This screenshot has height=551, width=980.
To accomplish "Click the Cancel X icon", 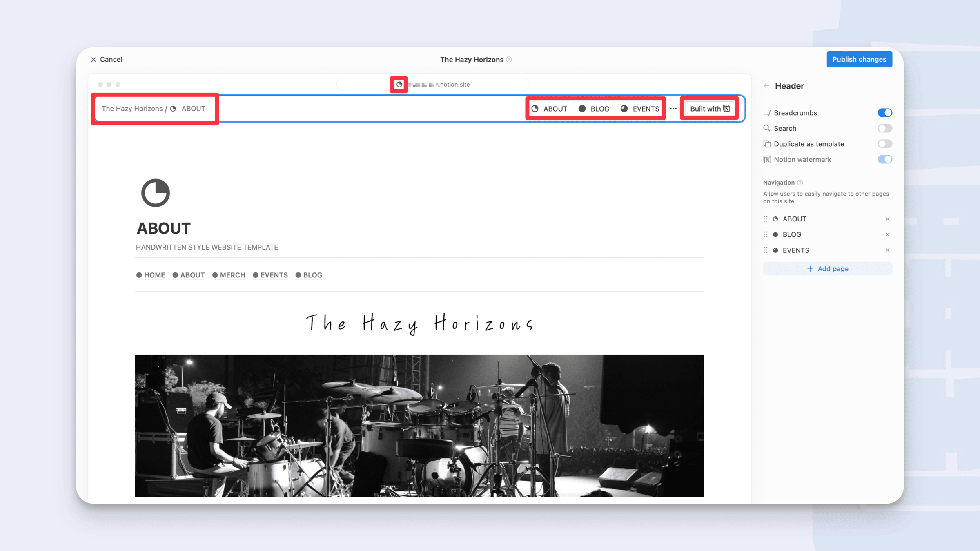I will tap(94, 60).
